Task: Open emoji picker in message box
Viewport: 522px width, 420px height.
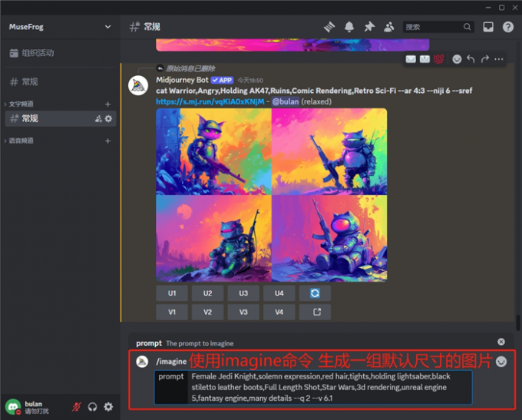Action: 501,362
